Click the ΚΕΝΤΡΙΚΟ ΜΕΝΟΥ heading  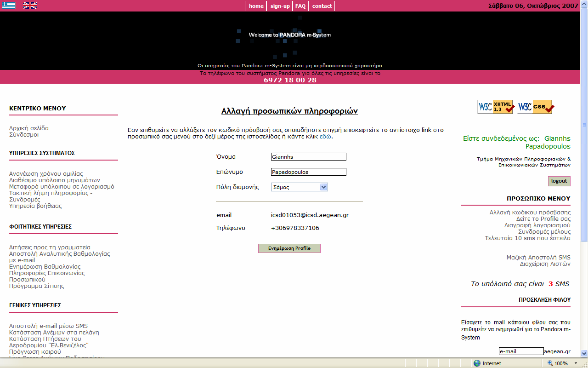[38, 109]
